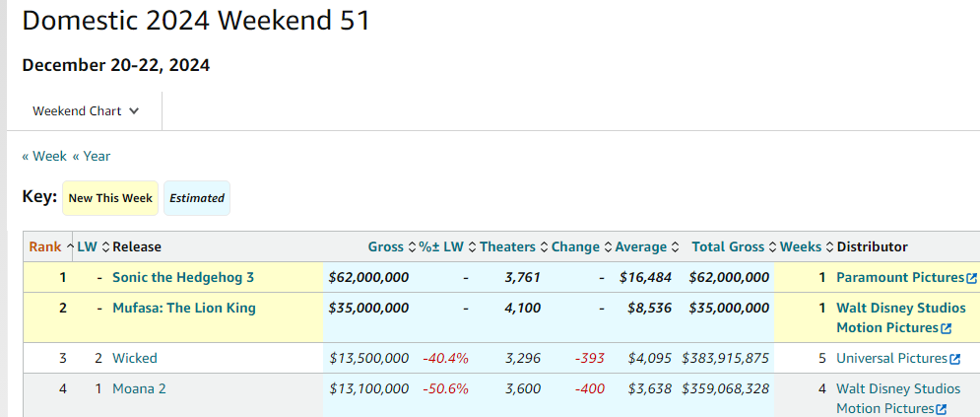The height and width of the screenshot is (417, 980).
Task: Select Moana 2's $359,068,328 total gross
Action: (726, 388)
